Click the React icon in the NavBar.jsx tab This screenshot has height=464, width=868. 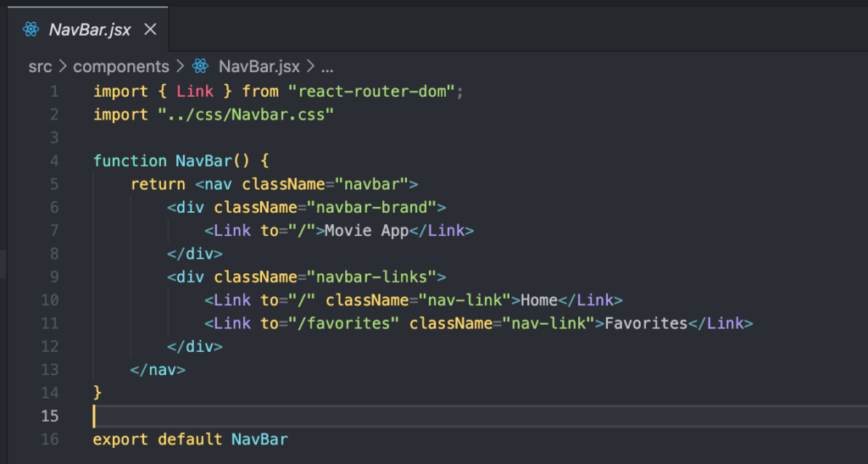31,30
